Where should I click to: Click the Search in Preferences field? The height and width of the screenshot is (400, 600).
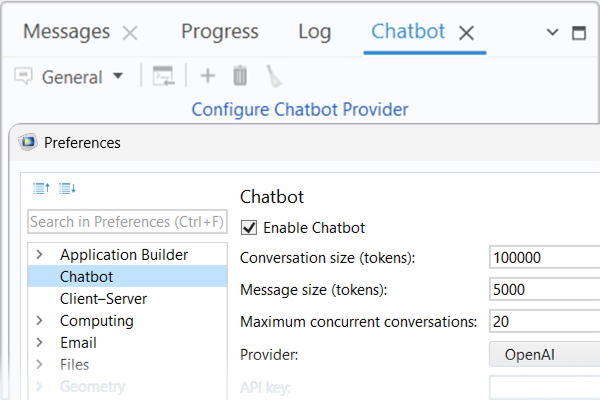127,221
